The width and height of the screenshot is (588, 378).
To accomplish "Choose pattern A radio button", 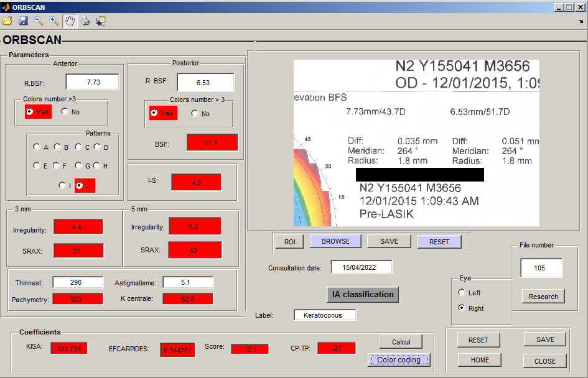I will [x=37, y=147].
